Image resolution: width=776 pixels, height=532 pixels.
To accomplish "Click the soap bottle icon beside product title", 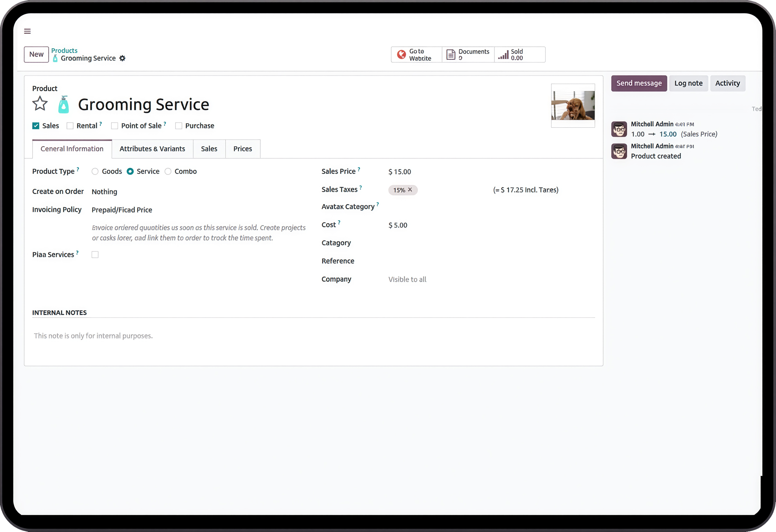I will coord(63,104).
